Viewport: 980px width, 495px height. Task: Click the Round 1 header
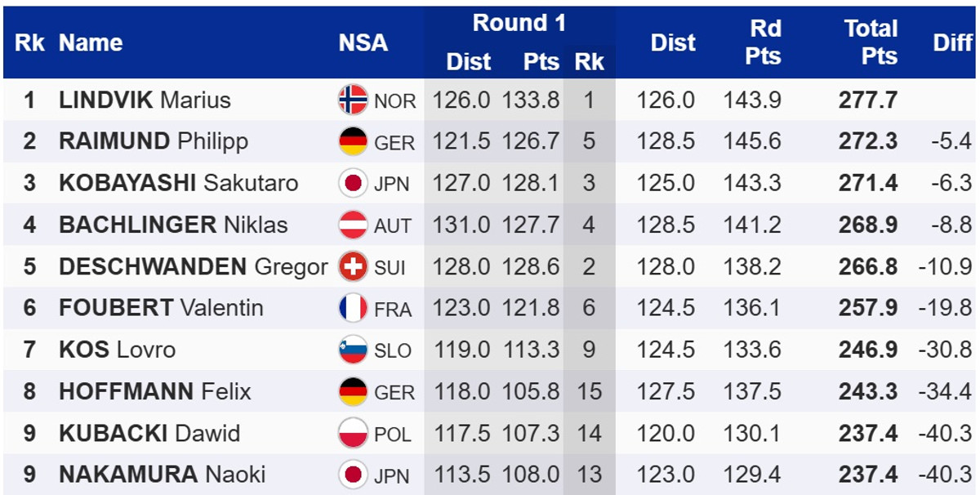pyautogui.click(x=519, y=23)
